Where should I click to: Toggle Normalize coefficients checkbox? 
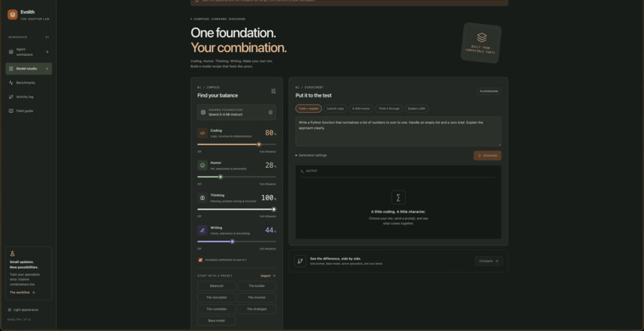click(x=201, y=260)
